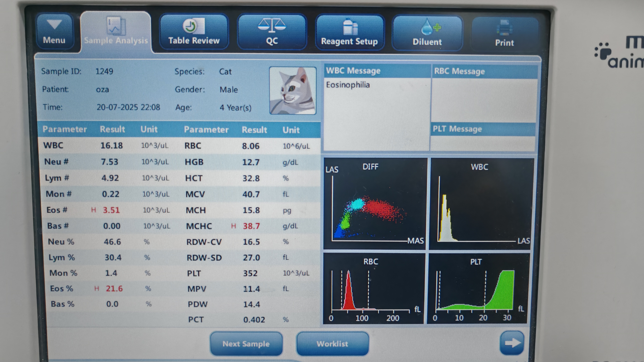
Task: Click the Next Sample button
Action: 246,344
